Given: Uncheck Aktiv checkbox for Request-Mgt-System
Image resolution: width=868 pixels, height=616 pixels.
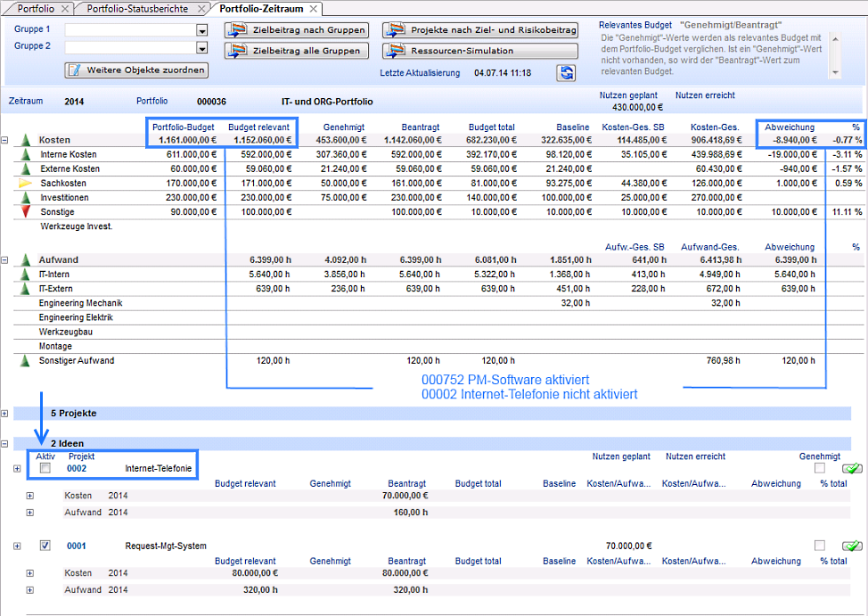Looking at the screenshot, I should tap(45, 546).
